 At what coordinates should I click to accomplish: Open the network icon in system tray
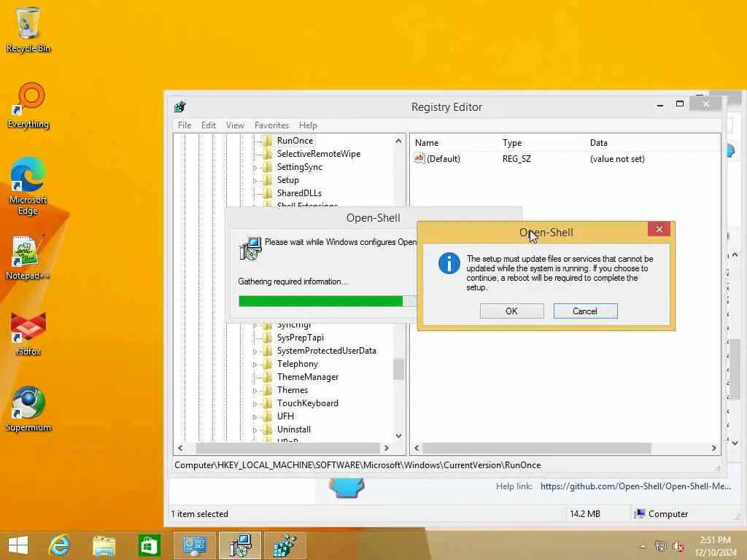[661, 545]
